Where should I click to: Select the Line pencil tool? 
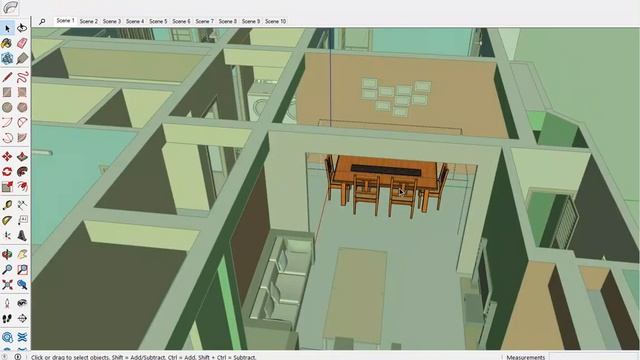pyautogui.click(x=7, y=77)
